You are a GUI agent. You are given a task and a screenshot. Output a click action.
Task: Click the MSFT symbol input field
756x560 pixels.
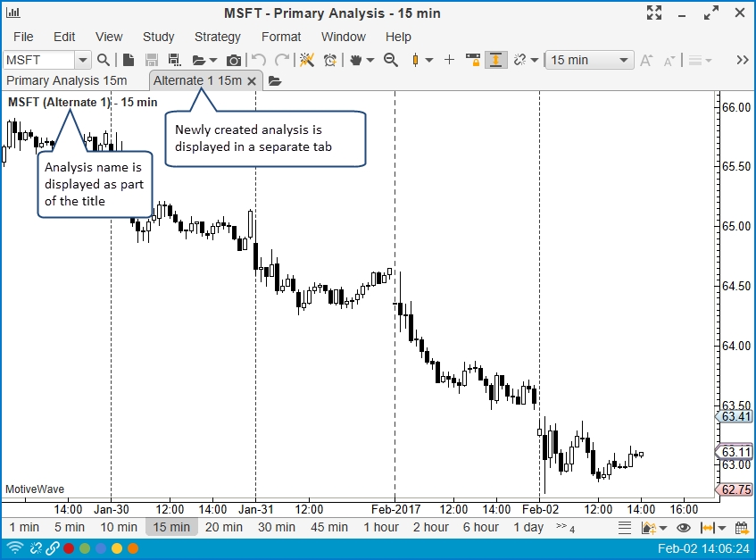(39, 61)
